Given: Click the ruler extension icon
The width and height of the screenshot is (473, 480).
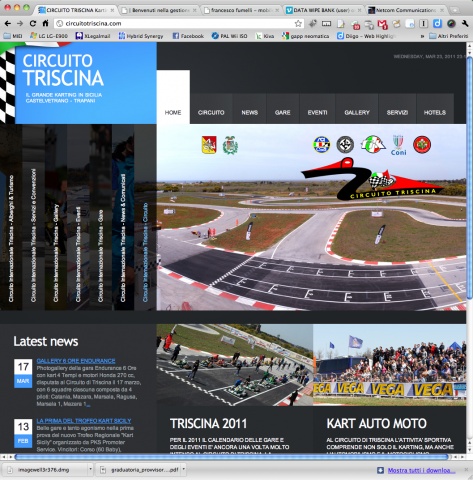Looking at the screenshot, I should pyautogui.click(x=326, y=23).
